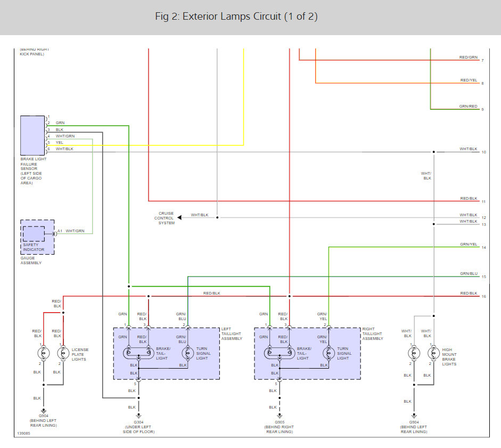Click the G905 ground symbol behind right rear lining

[280, 416]
